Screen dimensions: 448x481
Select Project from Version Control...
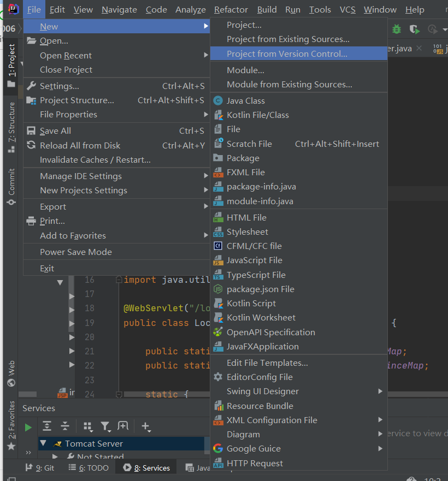point(298,54)
